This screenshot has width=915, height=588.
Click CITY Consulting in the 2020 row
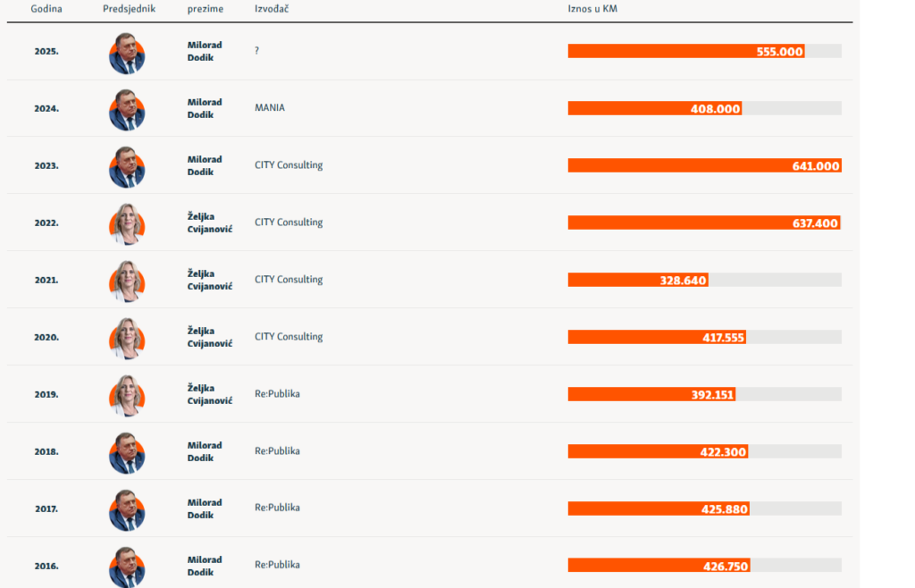pos(289,337)
